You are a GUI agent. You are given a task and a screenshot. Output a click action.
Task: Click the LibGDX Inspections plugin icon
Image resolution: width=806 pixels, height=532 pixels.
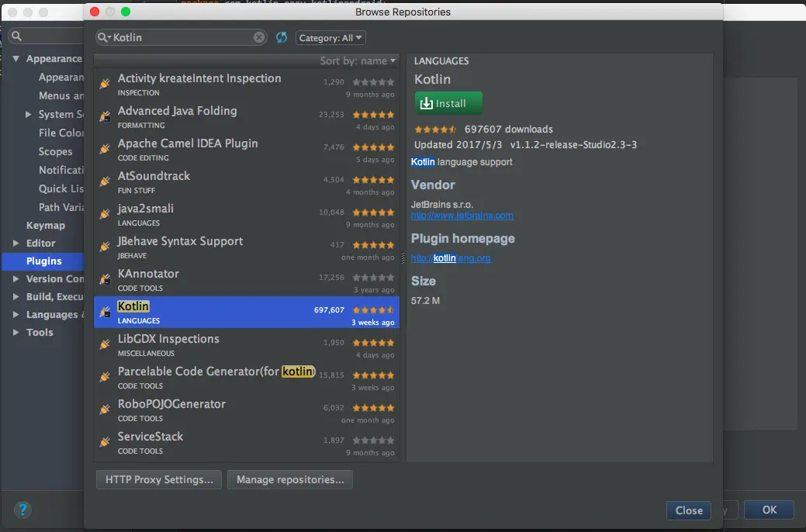click(x=105, y=344)
